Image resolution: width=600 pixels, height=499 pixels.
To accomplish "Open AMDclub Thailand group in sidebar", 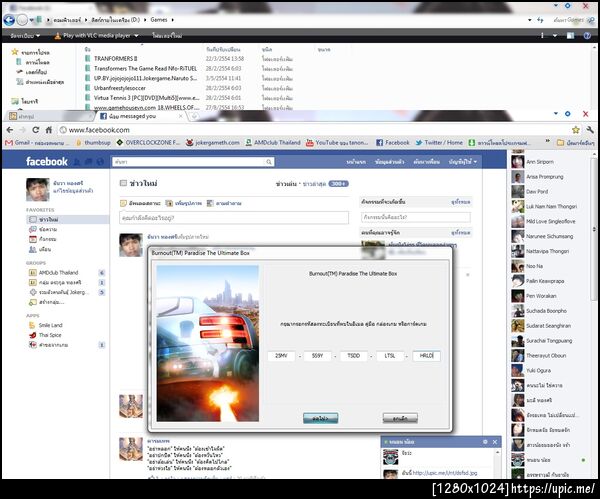I will [x=58, y=273].
